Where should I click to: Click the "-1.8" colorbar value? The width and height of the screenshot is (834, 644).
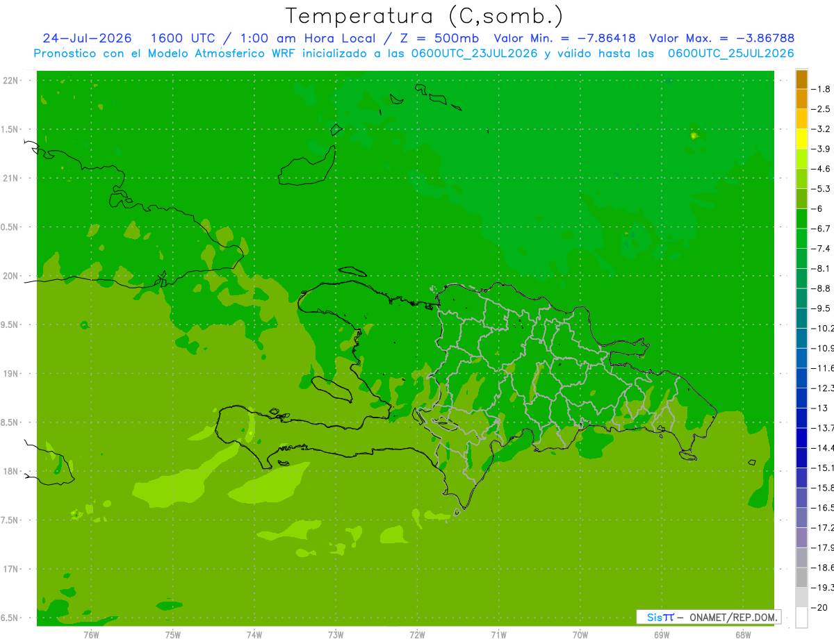tap(821, 89)
